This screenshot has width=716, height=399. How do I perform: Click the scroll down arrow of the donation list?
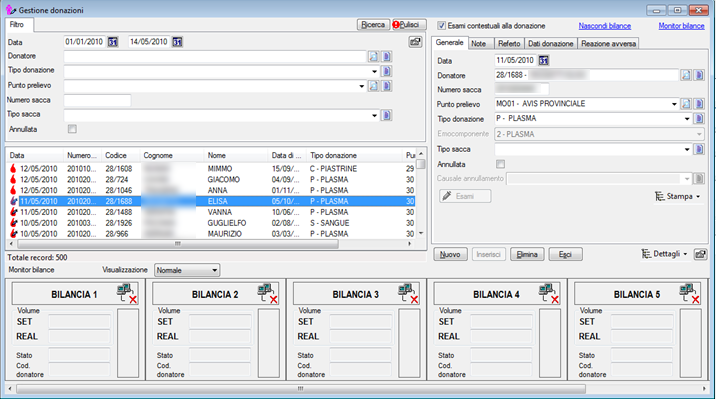[x=421, y=233]
